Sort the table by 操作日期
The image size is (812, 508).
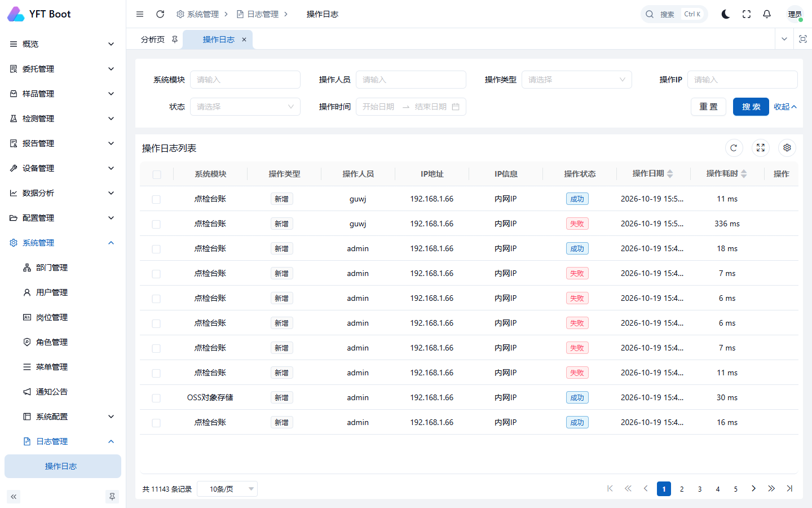pos(670,174)
